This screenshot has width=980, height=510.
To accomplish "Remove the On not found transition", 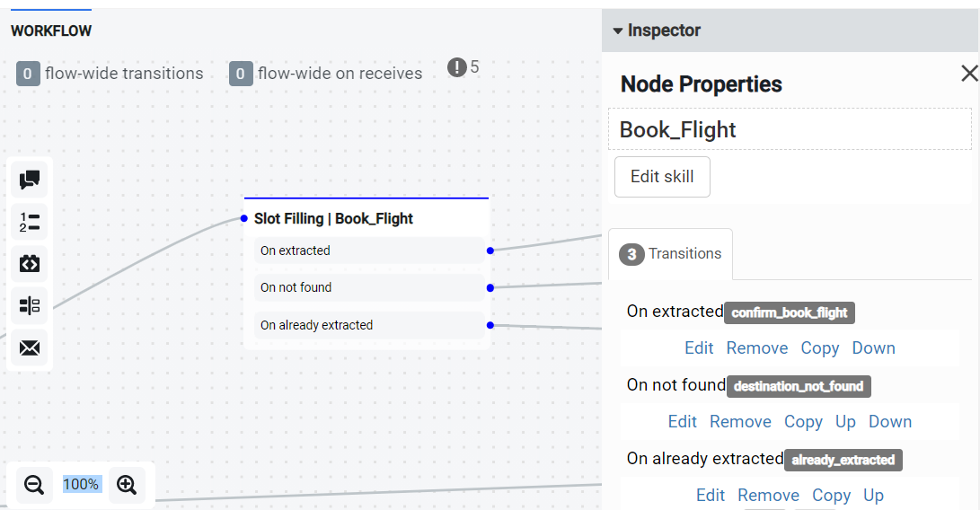I will 740,422.
